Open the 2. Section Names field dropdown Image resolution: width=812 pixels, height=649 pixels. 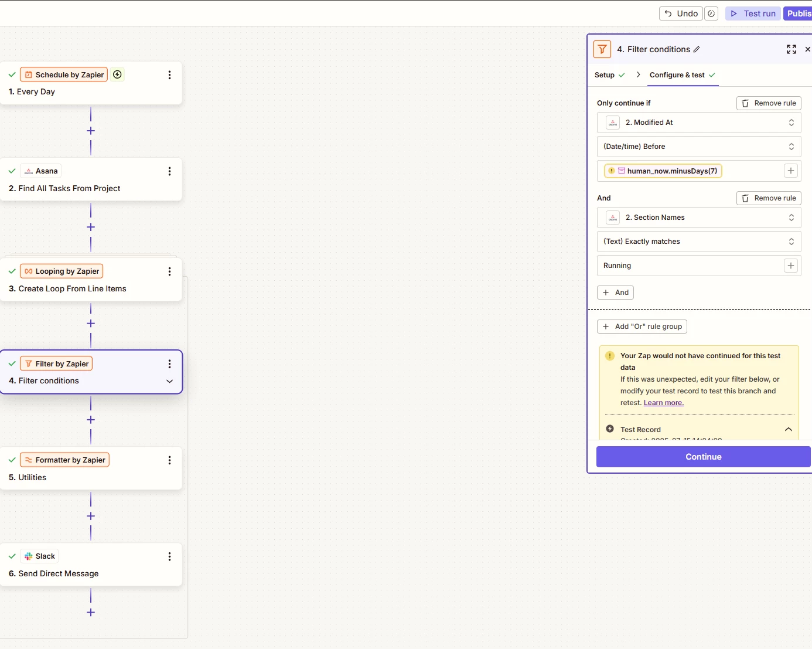pos(699,218)
